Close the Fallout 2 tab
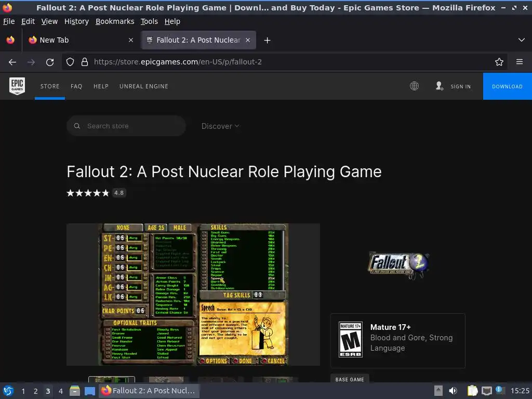The height and width of the screenshot is (399, 532). tap(248, 40)
